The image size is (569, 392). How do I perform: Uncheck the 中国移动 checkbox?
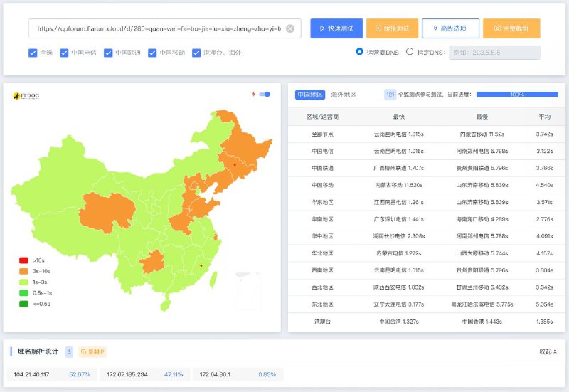point(152,53)
